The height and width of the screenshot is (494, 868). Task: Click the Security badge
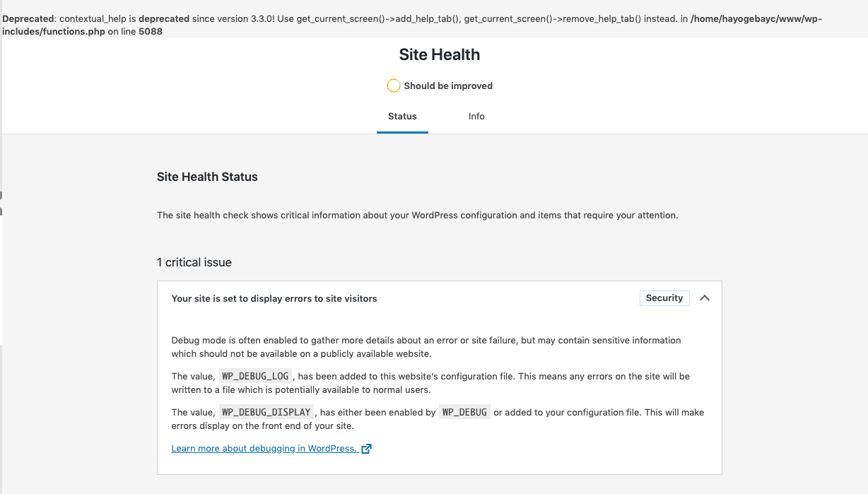664,298
